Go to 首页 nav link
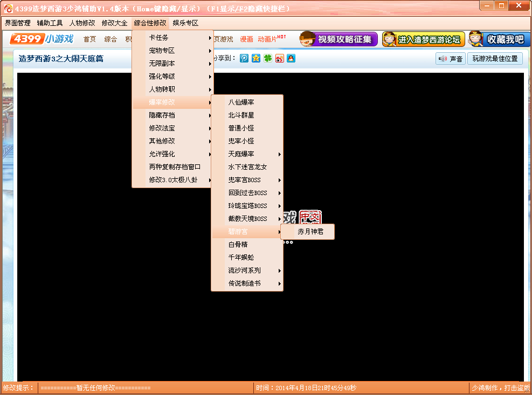The width and height of the screenshot is (532, 395). 89,39
